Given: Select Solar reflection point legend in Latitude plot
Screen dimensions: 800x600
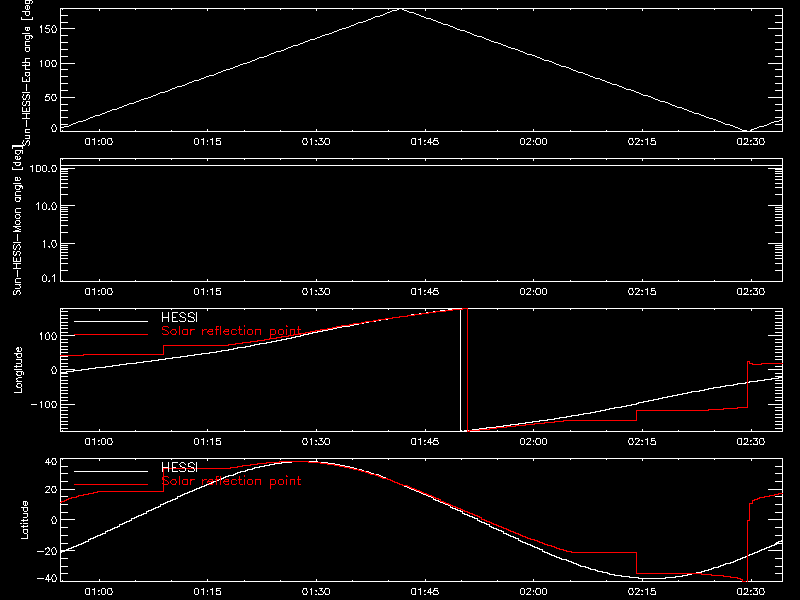Looking at the screenshot, I should click(x=231, y=481).
